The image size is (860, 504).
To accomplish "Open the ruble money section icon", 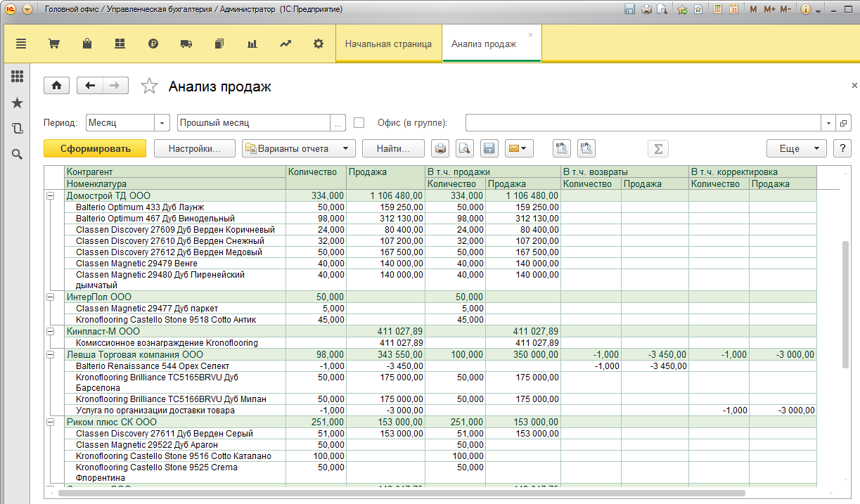I will [x=153, y=44].
